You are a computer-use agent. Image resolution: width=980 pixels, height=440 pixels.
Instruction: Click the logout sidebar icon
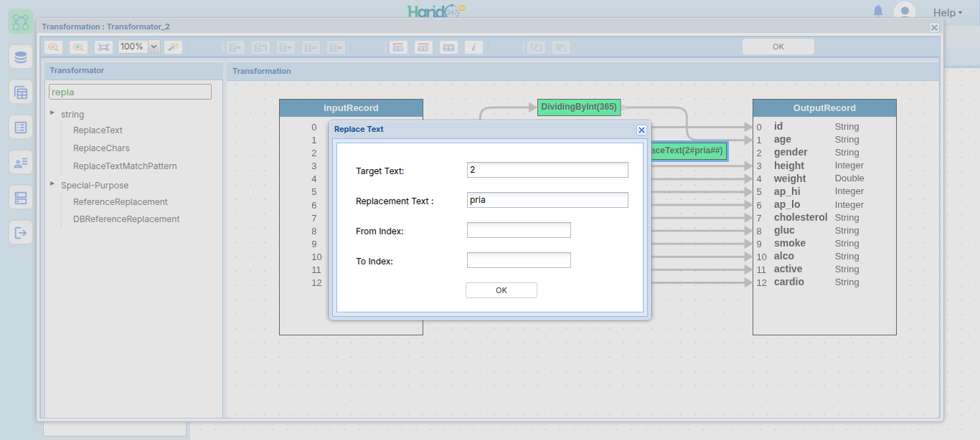[21, 232]
